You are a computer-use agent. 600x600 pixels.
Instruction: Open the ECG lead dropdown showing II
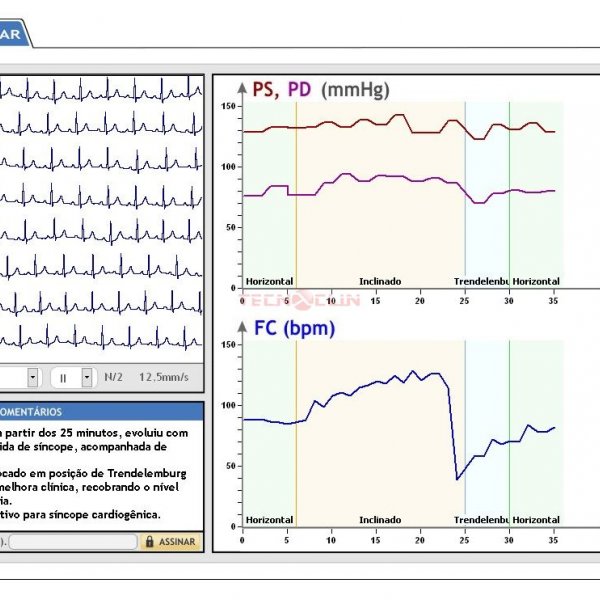[x=71, y=377]
